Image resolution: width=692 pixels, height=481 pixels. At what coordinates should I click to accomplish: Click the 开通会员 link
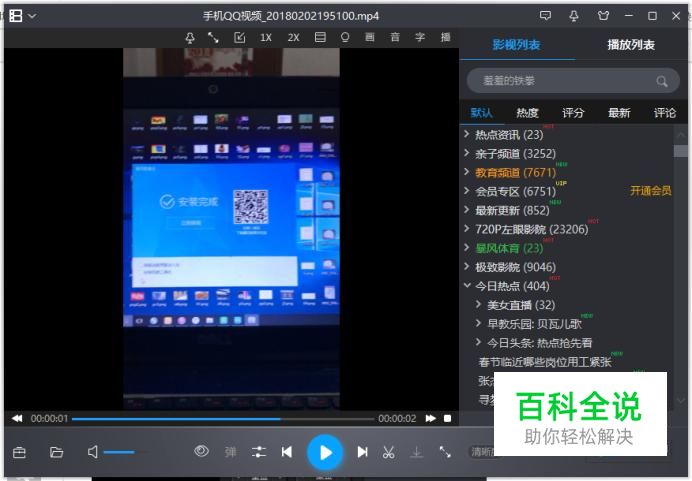tap(651, 191)
